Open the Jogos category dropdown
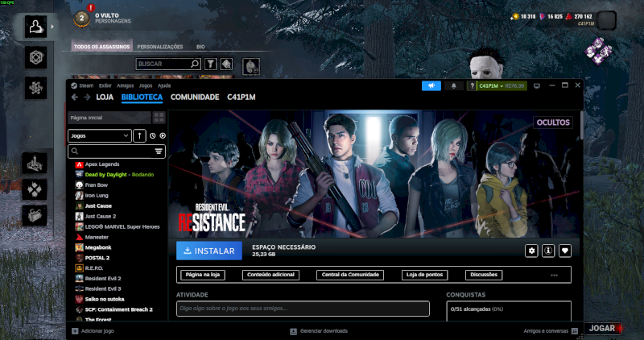 tap(100, 135)
